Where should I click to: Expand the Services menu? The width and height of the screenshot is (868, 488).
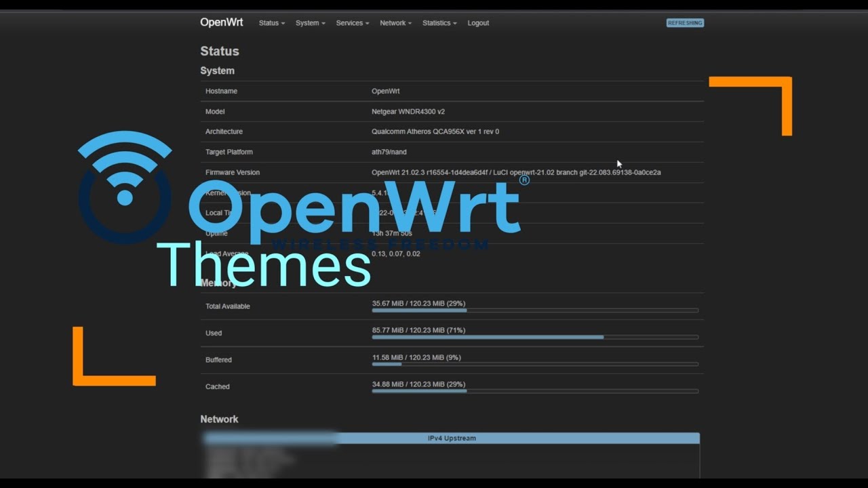[x=352, y=23]
